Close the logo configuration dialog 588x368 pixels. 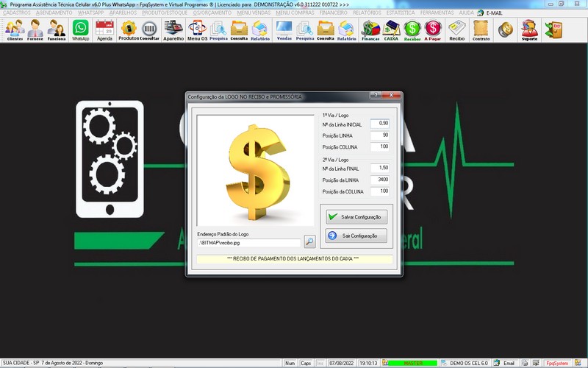coord(392,95)
